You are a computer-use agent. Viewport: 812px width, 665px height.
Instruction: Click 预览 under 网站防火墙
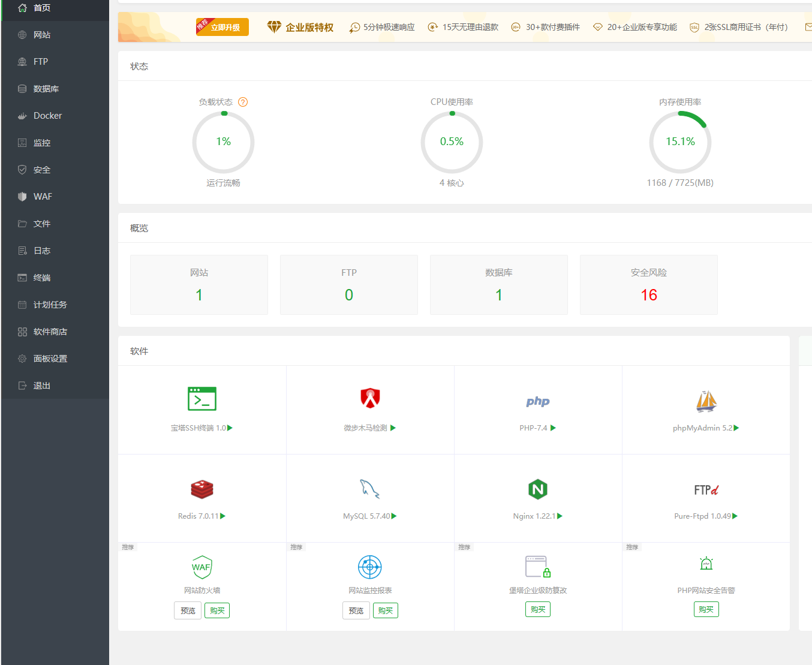(x=188, y=610)
